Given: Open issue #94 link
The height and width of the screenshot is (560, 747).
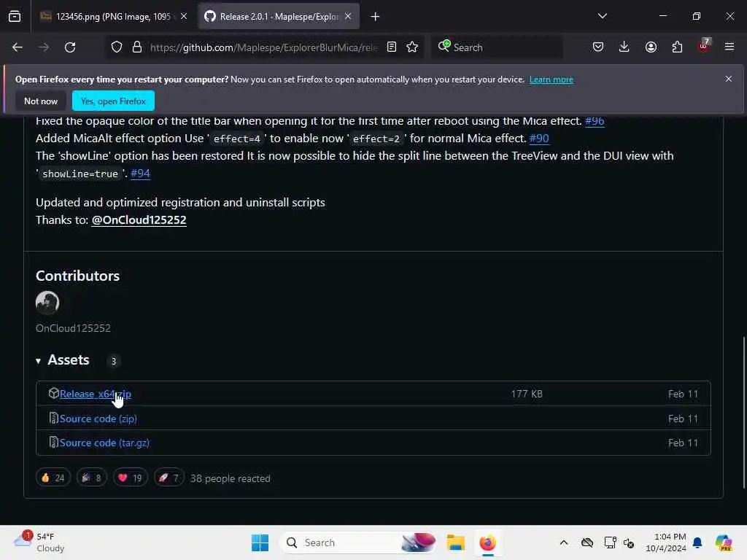Looking at the screenshot, I should coord(141,174).
